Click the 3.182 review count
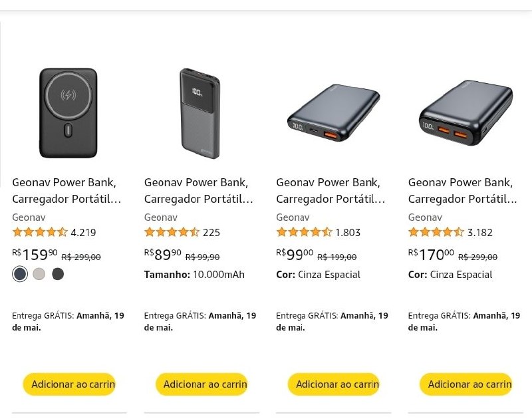 [x=479, y=233]
